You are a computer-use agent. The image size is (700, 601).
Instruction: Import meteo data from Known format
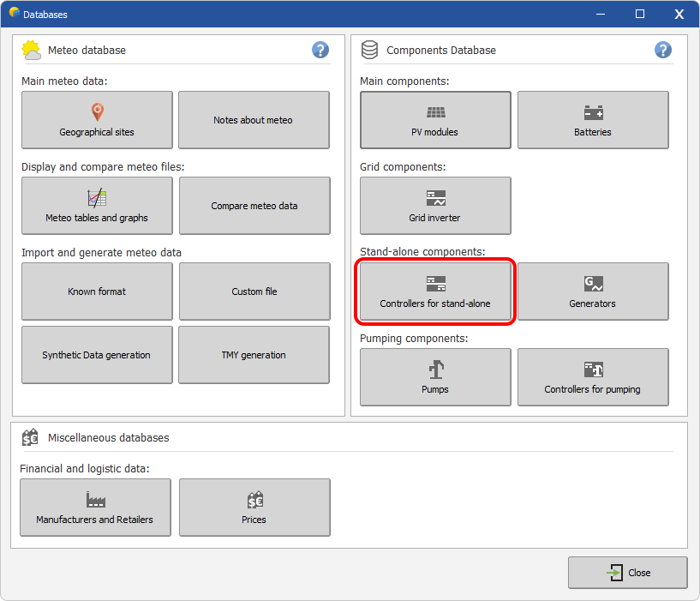[97, 291]
